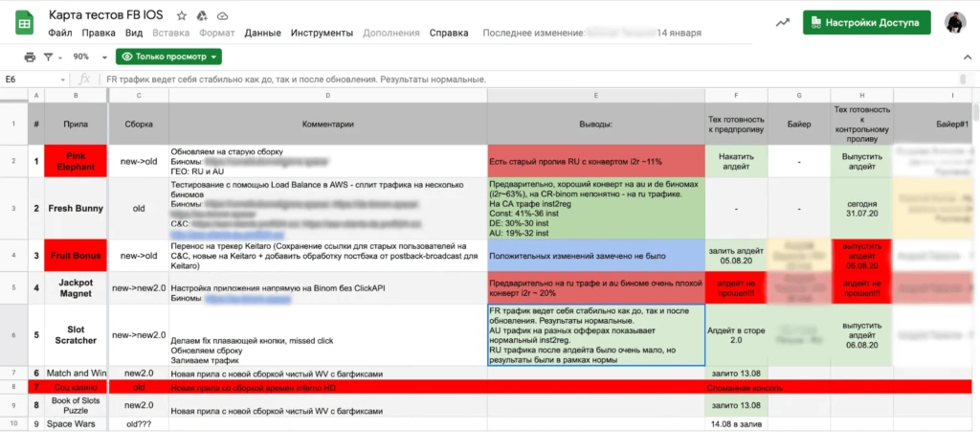This screenshot has height=432, width=980.
Task: Open the Файл menu
Action: pos(59,34)
